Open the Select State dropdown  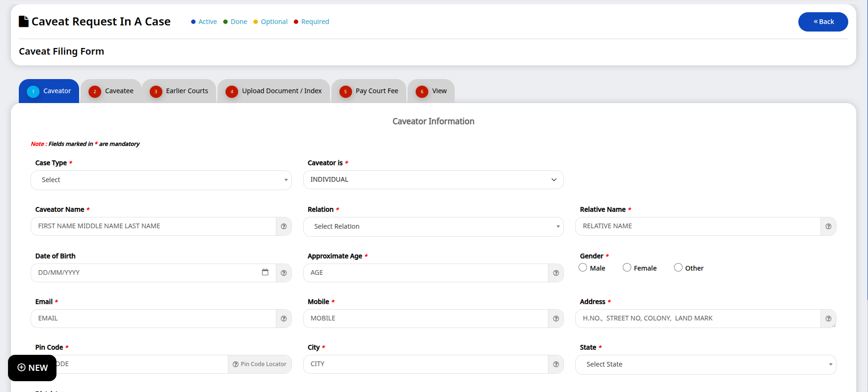pos(705,365)
